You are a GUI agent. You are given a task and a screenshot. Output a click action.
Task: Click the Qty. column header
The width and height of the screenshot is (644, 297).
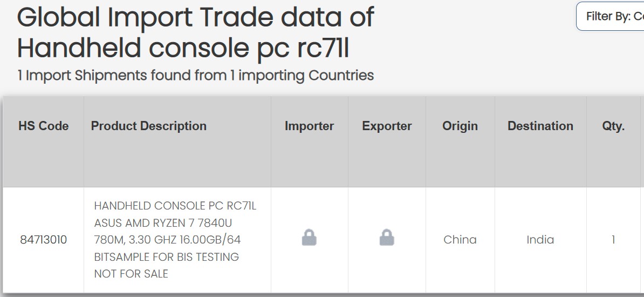point(613,126)
